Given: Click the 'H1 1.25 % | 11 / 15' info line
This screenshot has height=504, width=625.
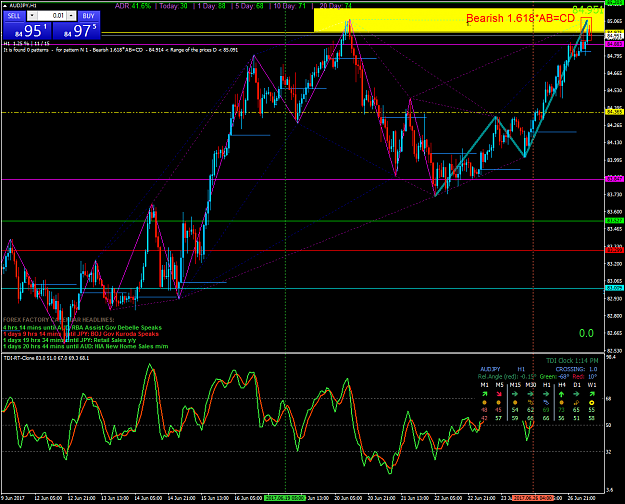Looking at the screenshot, I should (x=26, y=44).
